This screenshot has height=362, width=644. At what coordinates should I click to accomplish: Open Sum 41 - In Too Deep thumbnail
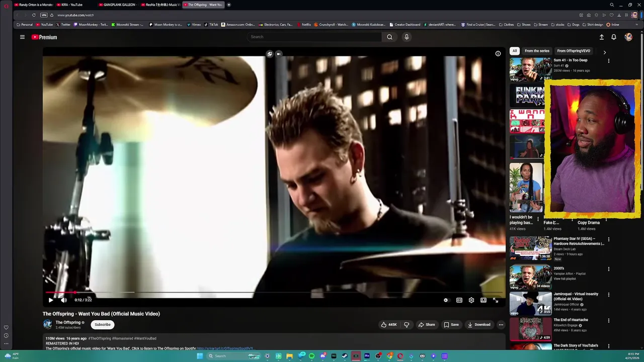(530, 69)
